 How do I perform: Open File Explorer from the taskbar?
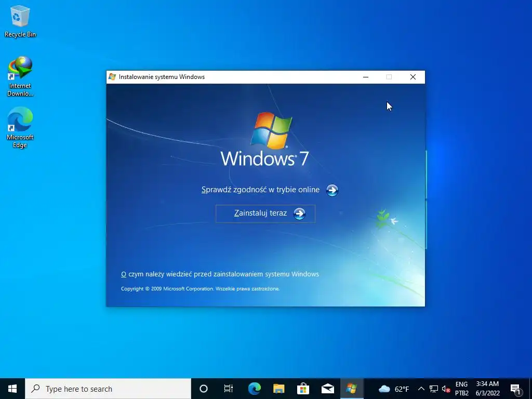pos(278,389)
